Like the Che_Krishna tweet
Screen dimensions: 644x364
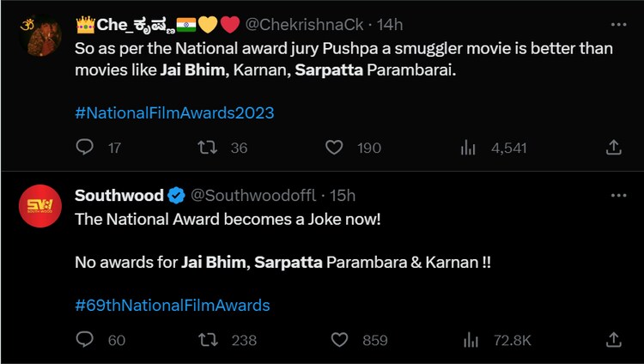(x=335, y=148)
